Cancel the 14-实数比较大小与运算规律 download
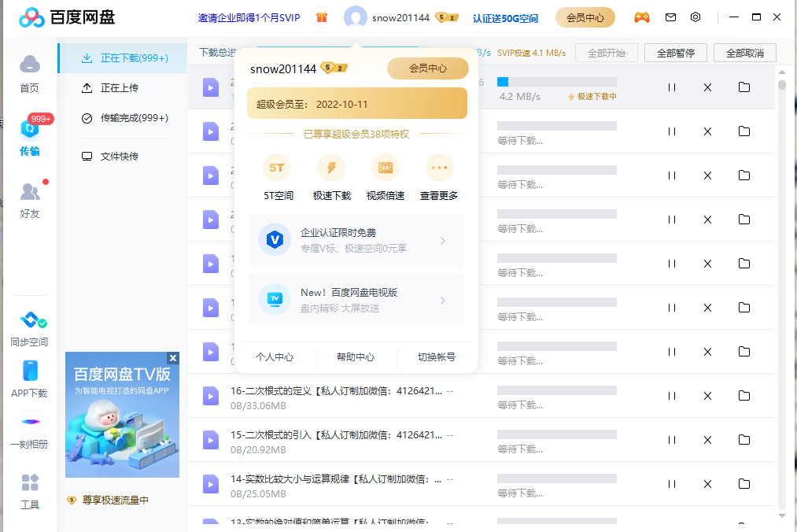 click(707, 484)
